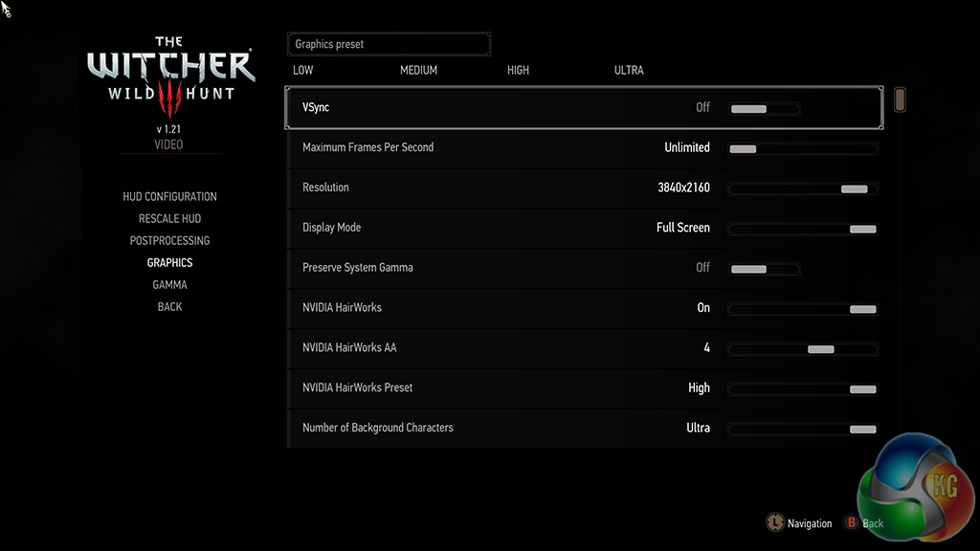Toggle the VSync slider switch

(x=765, y=109)
